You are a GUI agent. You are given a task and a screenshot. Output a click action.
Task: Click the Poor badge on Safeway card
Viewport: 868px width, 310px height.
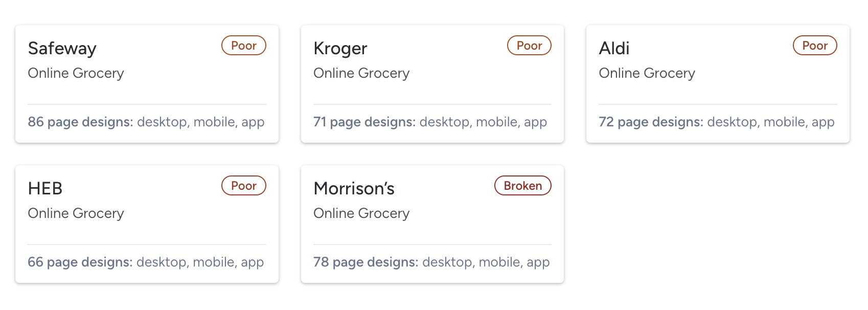(x=244, y=46)
